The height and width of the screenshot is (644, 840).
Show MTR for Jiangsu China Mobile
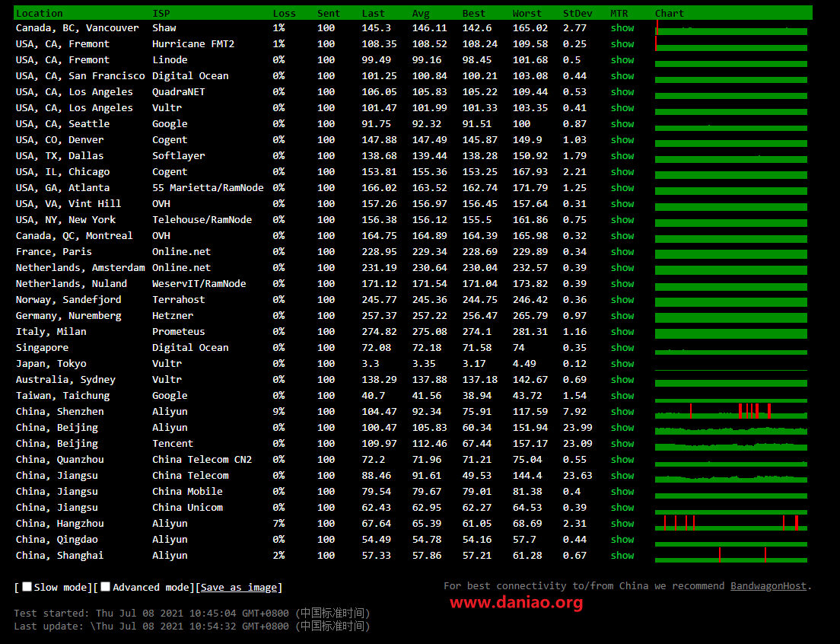622,491
